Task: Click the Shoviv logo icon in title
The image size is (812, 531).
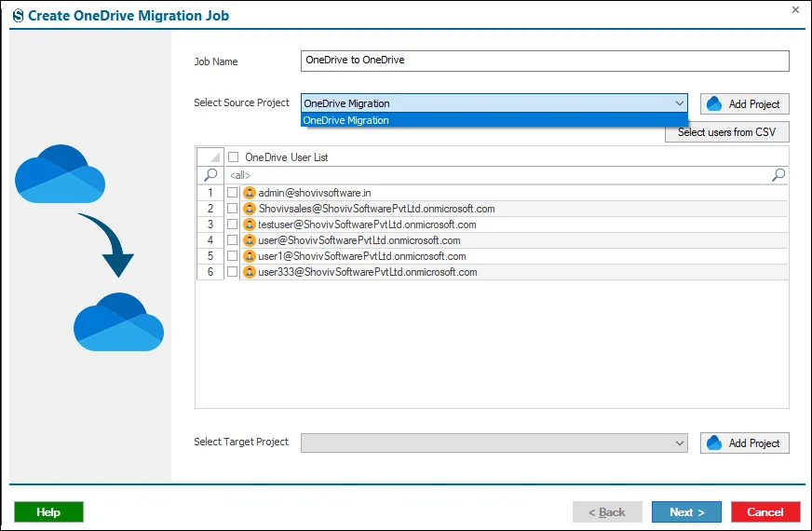Action: coord(18,16)
